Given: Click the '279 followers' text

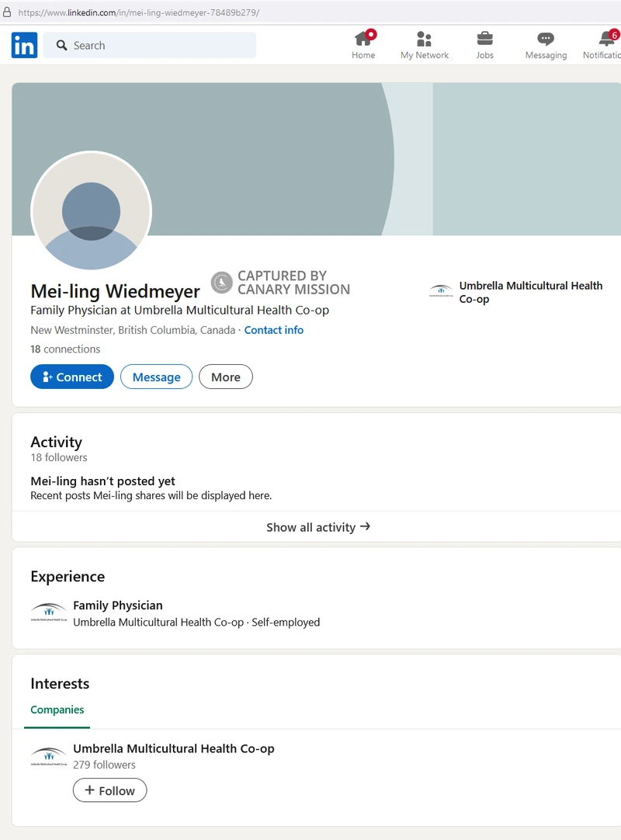Looking at the screenshot, I should (x=105, y=765).
